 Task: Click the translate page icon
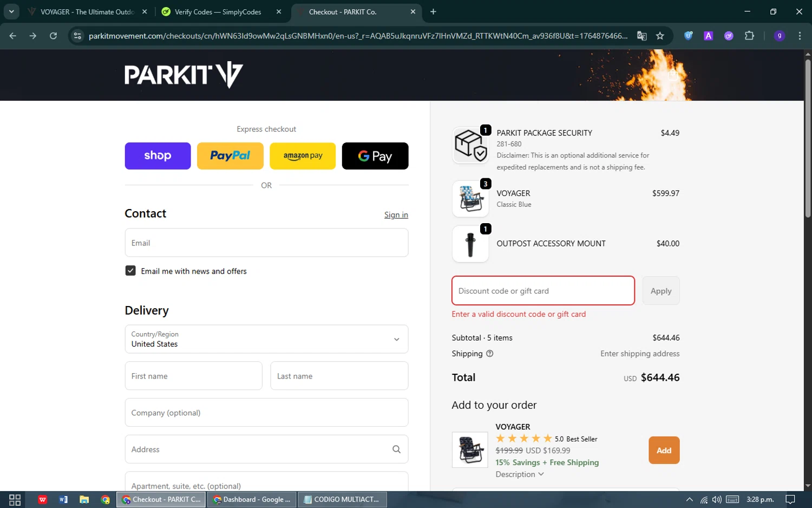[641, 36]
